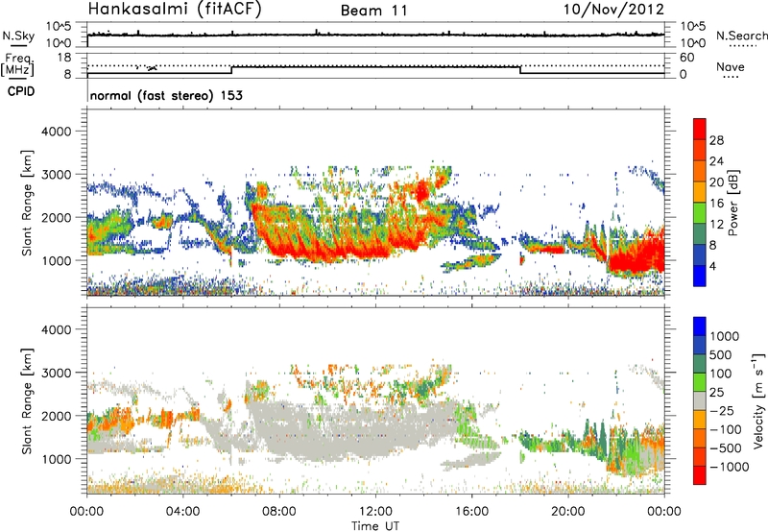Click the '04:00' time tick label
Viewport: 768px width, 532px height.
[x=183, y=512]
